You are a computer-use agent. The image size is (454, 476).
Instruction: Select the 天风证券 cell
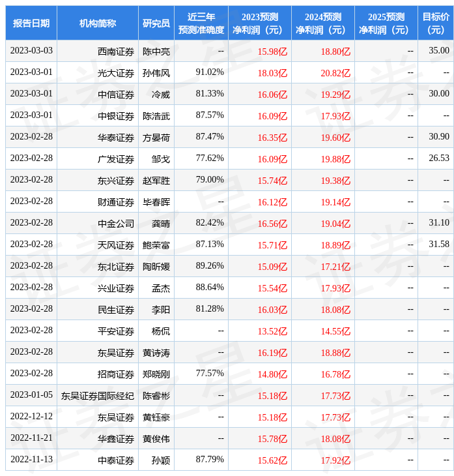click(x=115, y=245)
